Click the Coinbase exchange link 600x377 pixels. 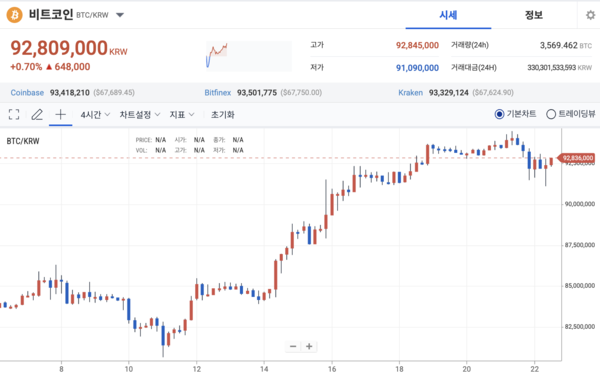27,93
